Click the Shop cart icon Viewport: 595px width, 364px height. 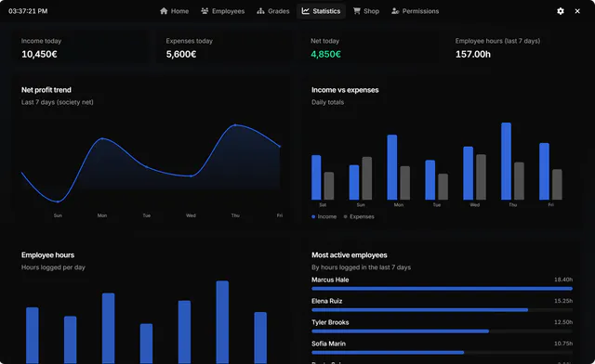pos(357,11)
